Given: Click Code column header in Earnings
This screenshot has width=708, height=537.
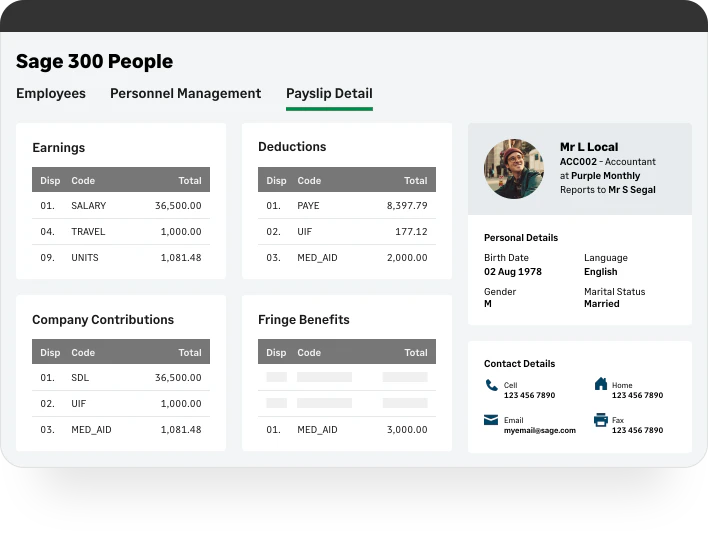Looking at the screenshot, I should click(83, 181).
